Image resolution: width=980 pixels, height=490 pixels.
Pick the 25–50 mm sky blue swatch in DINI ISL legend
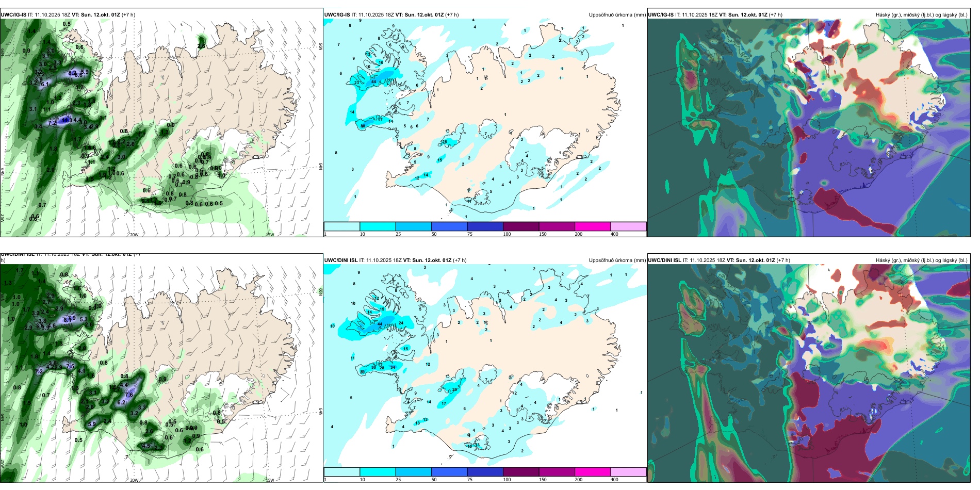click(413, 472)
